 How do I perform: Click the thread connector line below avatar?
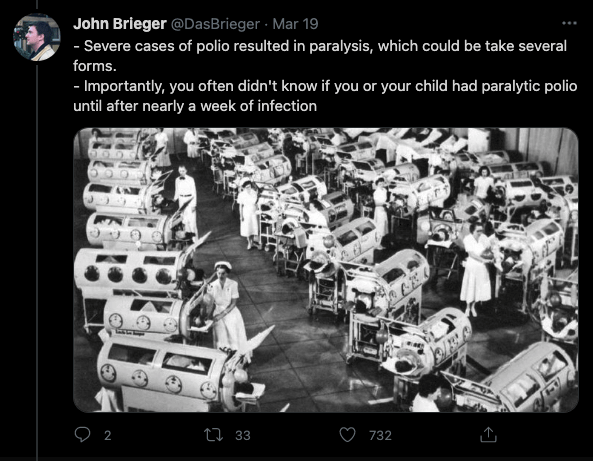click(37, 261)
